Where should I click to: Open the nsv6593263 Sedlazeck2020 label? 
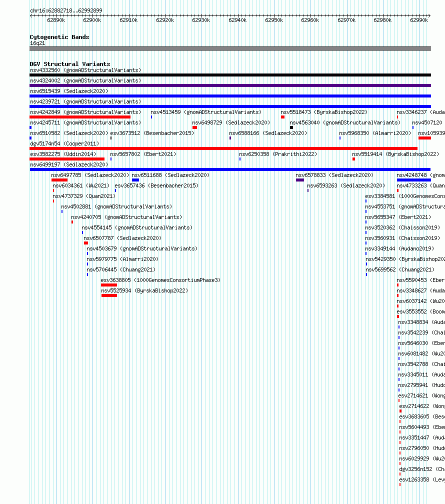[x=346, y=186]
